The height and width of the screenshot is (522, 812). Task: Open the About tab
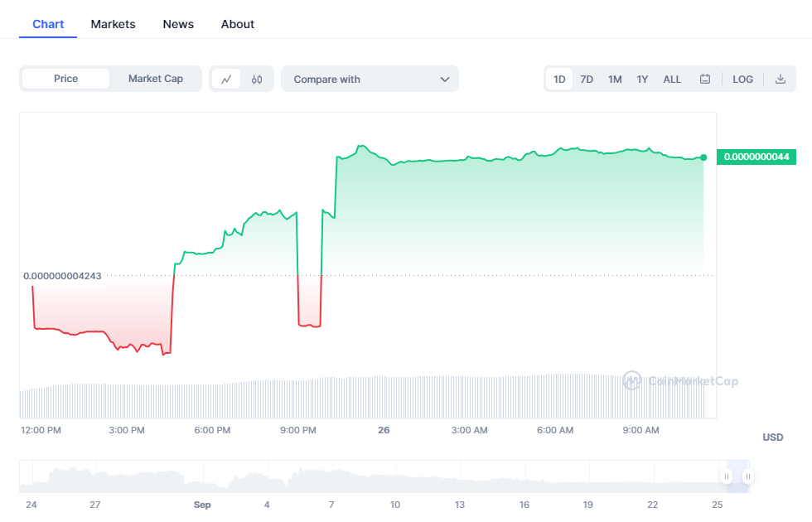238,24
